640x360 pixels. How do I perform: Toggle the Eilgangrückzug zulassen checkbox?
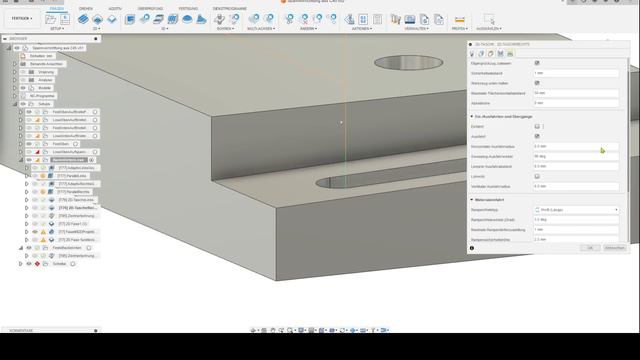coord(537,63)
